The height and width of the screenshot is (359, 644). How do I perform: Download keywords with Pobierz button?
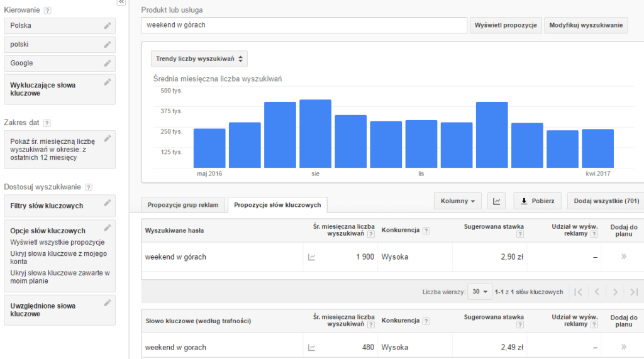pyautogui.click(x=538, y=201)
